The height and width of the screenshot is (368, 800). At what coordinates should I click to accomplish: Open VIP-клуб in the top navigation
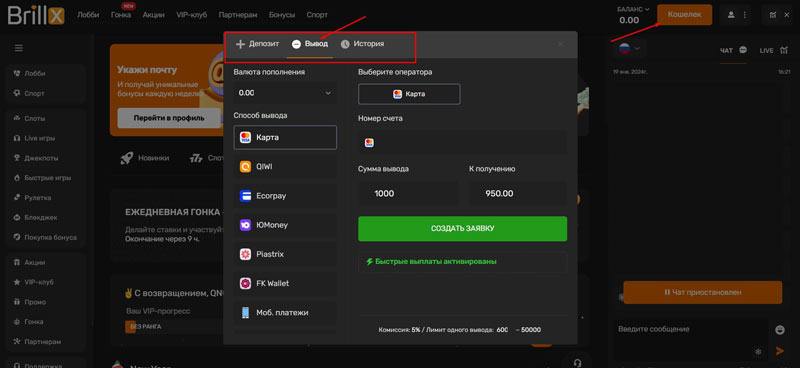tap(192, 15)
